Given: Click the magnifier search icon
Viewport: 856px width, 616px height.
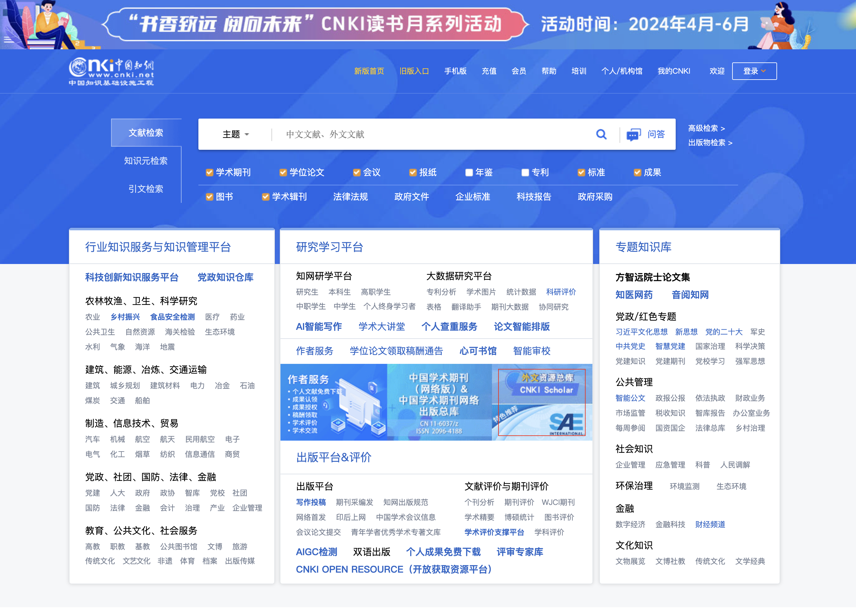Looking at the screenshot, I should pyautogui.click(x=601, y=134).
